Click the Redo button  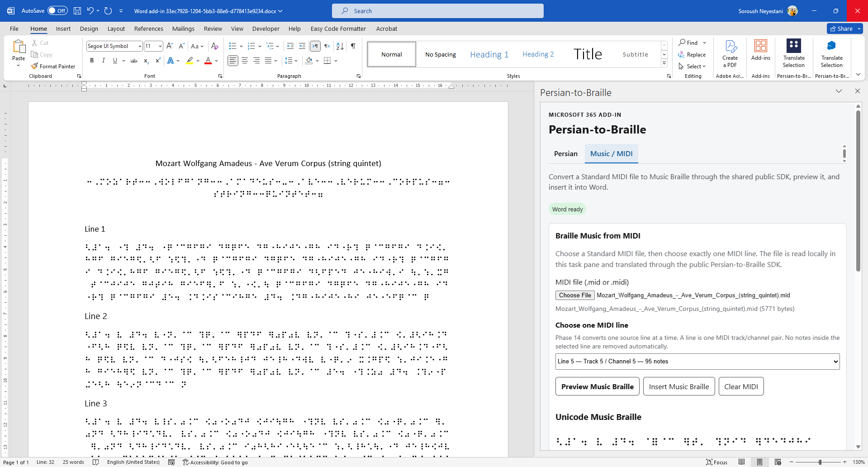(x=108, y=11)
